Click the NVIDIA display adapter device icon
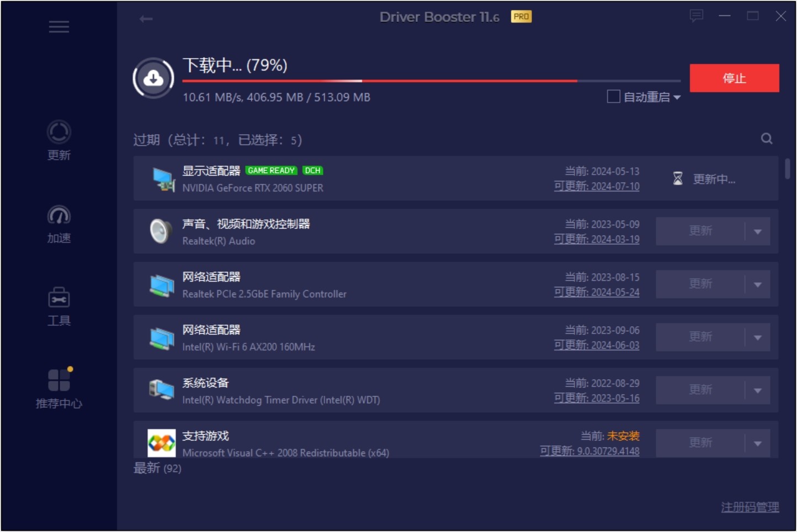 [163, 179]
